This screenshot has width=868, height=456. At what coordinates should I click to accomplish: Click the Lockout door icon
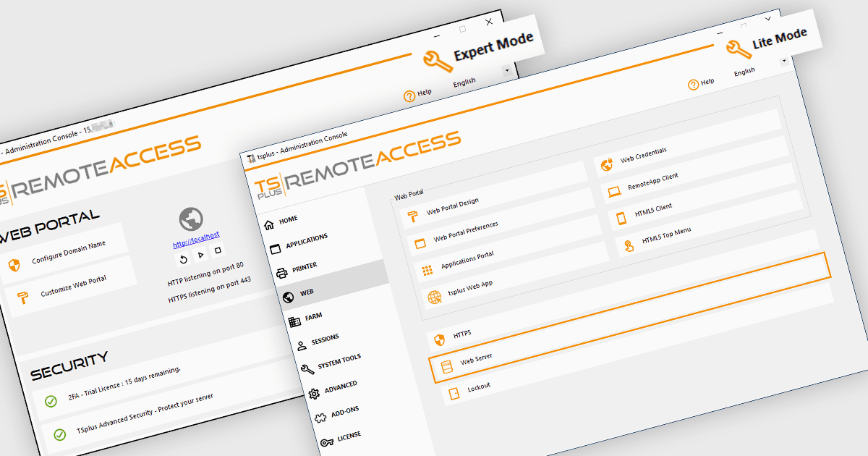click(x=454, y=394)
